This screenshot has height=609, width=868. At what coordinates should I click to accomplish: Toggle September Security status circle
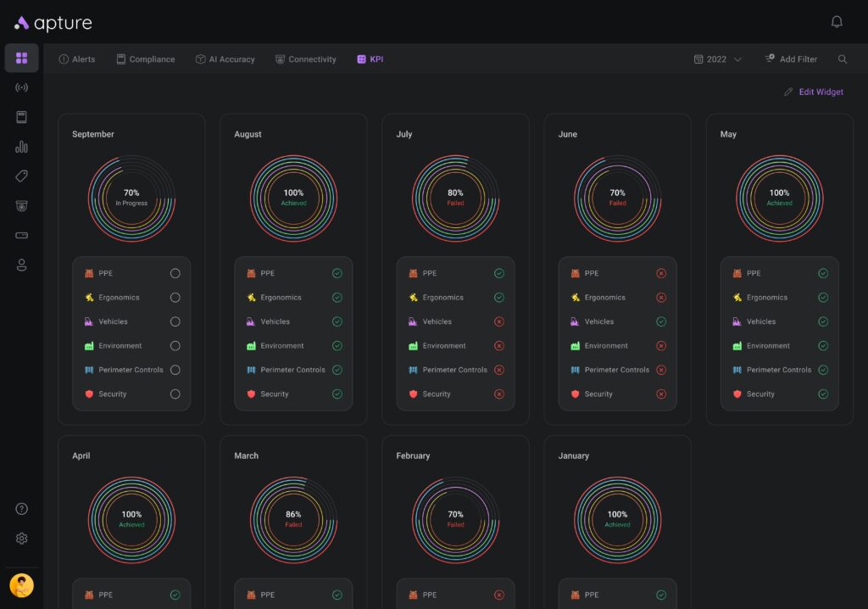click(x=175, y=394)
